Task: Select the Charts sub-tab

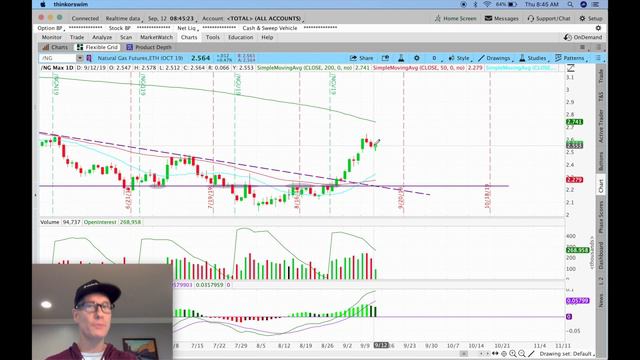Action: pyautogui.click(x=56, y=47)
